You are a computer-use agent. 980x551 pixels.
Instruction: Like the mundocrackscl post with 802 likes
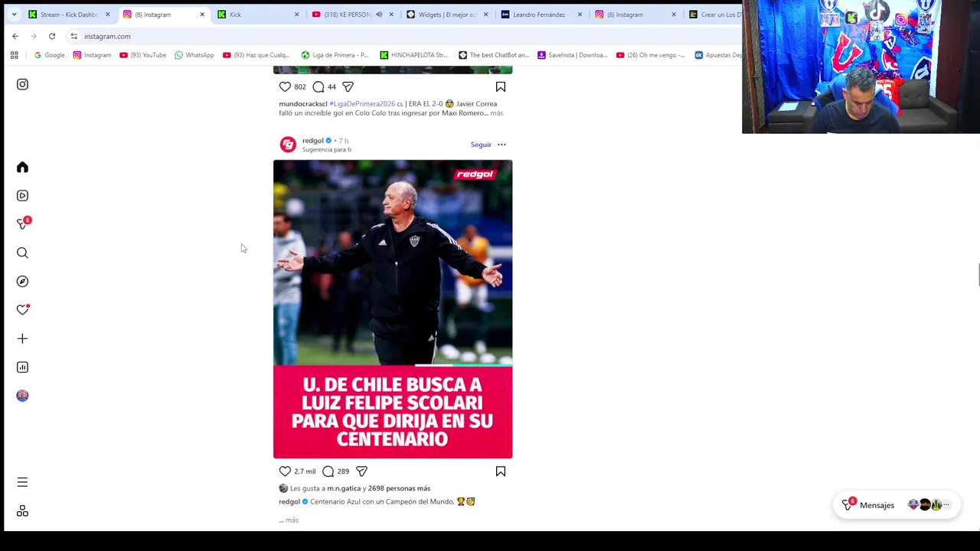(285, 86)
